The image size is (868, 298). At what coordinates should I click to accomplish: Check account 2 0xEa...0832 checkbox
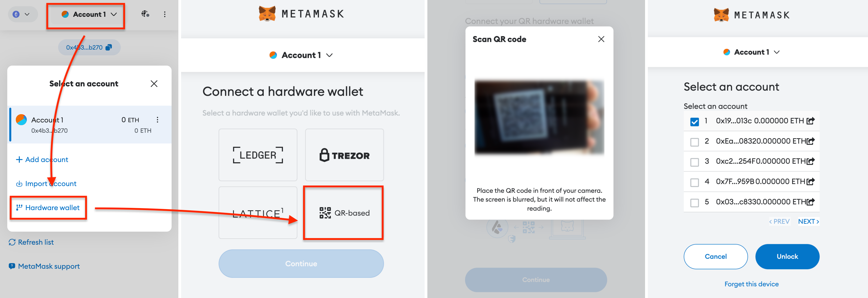click(x=694, y=142)
